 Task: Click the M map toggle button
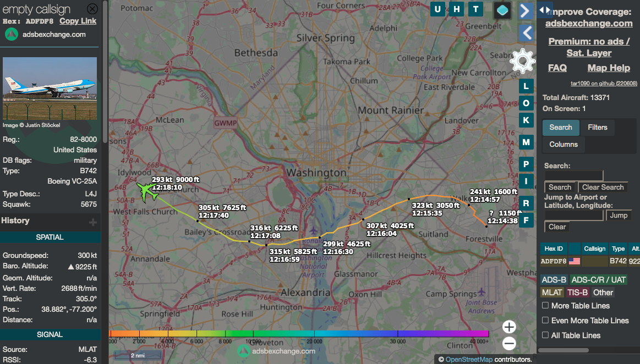(x=526, y=142)
